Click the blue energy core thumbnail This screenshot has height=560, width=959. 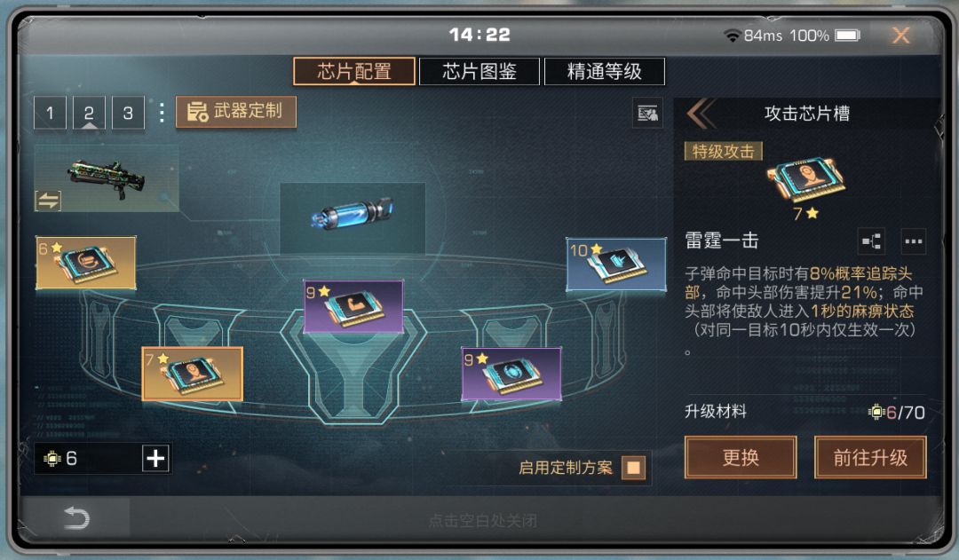click(x=353, y=218)
